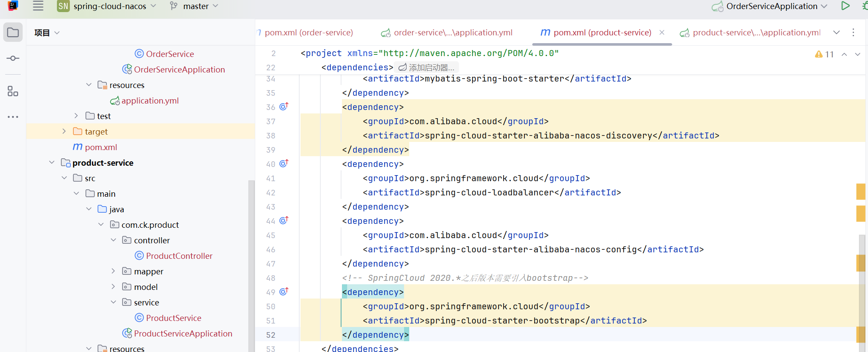Select ProductService class in tree
868x352 pixels.
pos(174,318)
